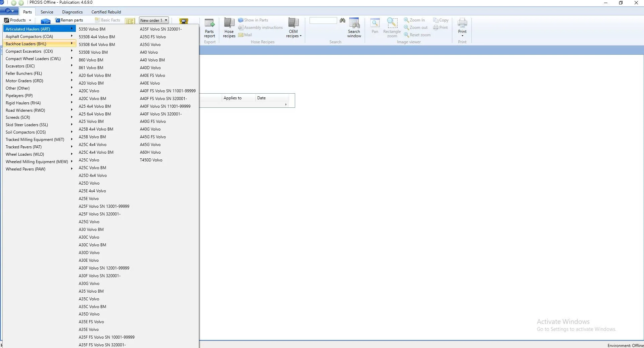Expand Skid Steer Loaders (SSL) submenu
The image size is (644, 348).
40,125
